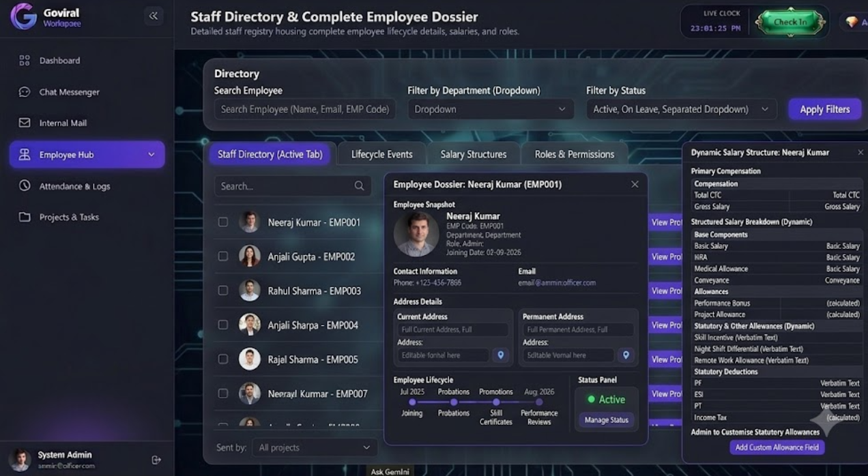Click the Chat Messenger bubble icon
Image resolution: width=868 pixels, height=476 pixels.
pos(25,92)
